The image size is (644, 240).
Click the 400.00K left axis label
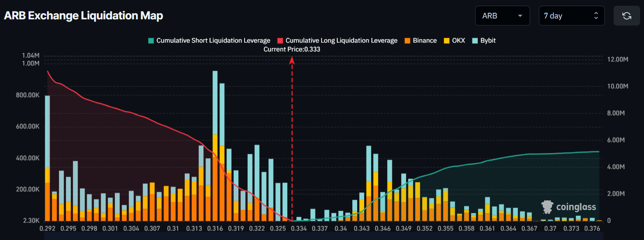tap(27, 158)
